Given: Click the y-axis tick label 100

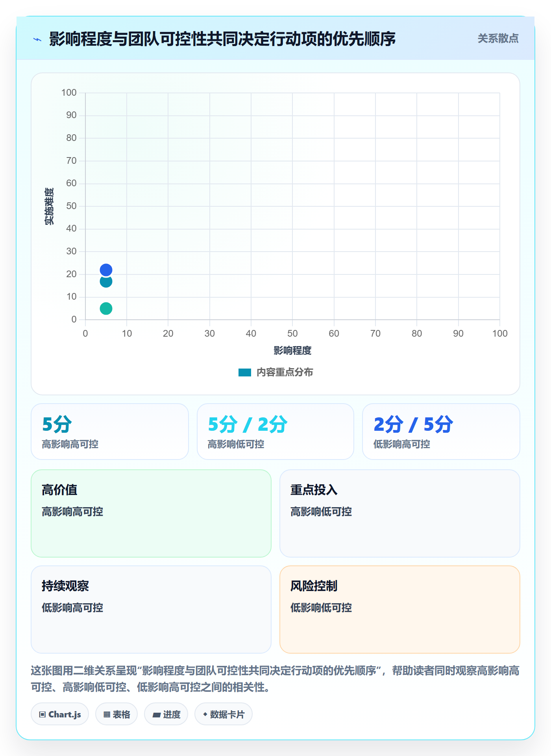Looking at the screenshot, I should coord(69,93).
